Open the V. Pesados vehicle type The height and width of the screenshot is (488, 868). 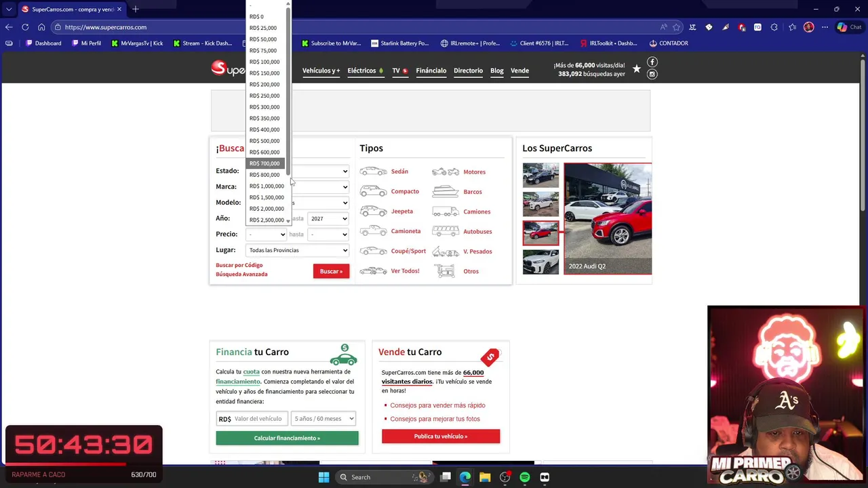pos(477,251)
